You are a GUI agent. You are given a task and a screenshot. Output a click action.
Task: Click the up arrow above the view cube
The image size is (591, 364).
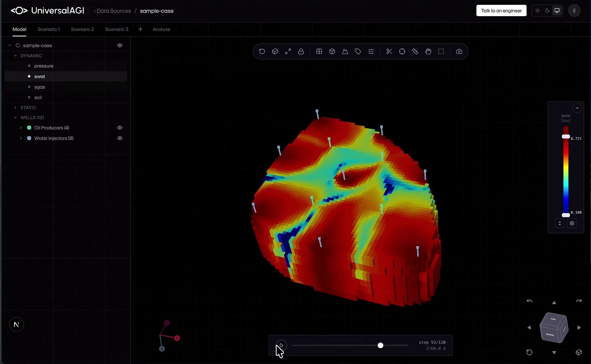(554, 303)
